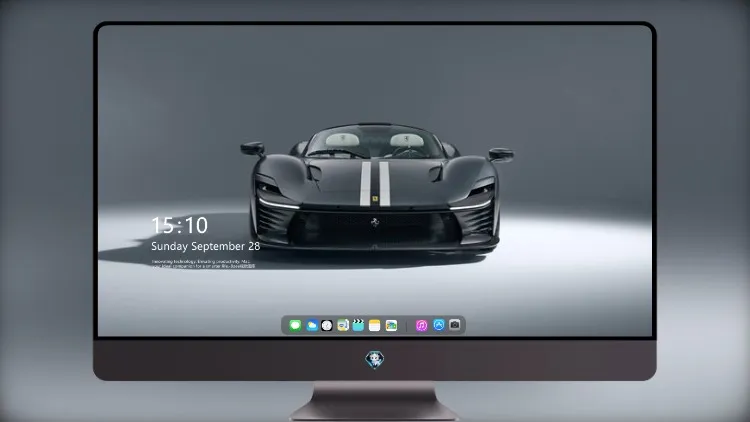The height and width of the screenshot is (422, 750).
Task: Open the green Messages app in dock
Action: click(295, 325)
